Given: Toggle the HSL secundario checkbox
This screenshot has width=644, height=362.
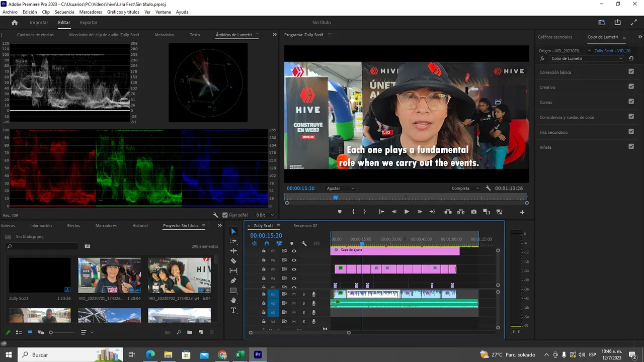Looking at the screenshot, I should [x=631, y=132].
